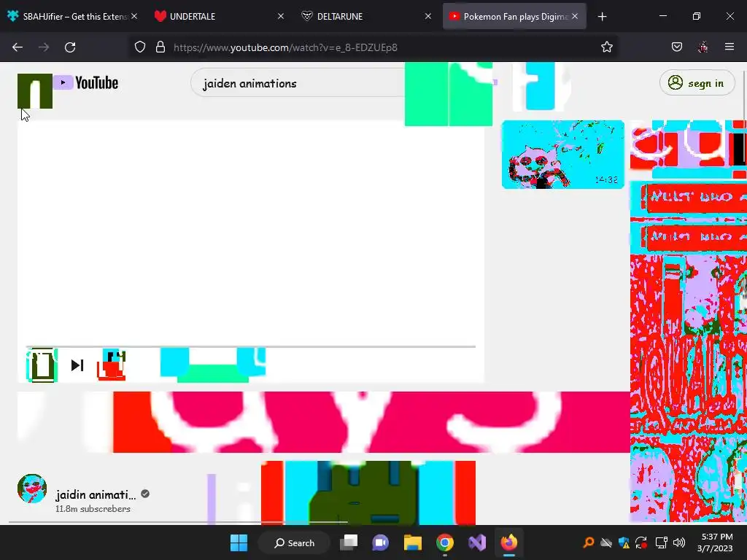Screen dimensions: 747x560
Task: Close the SBAHJifier tab
Action: (x=134, y=17)
